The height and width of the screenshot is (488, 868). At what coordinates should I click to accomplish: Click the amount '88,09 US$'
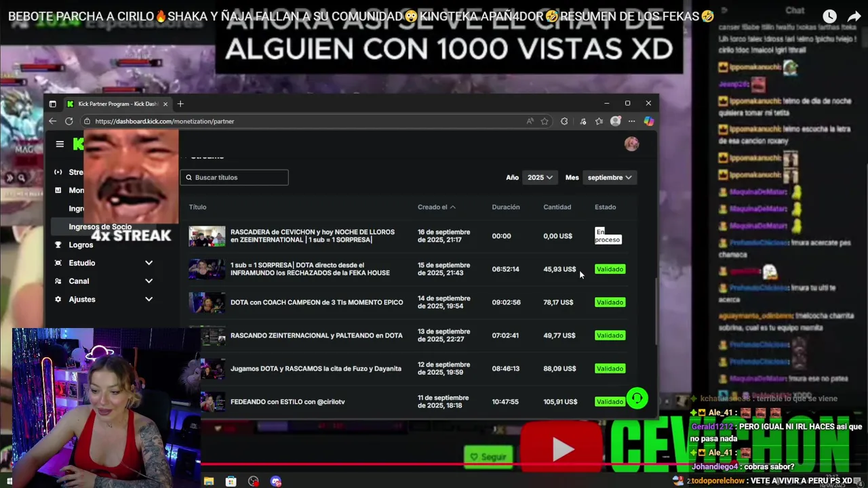(x=559, y=369)
